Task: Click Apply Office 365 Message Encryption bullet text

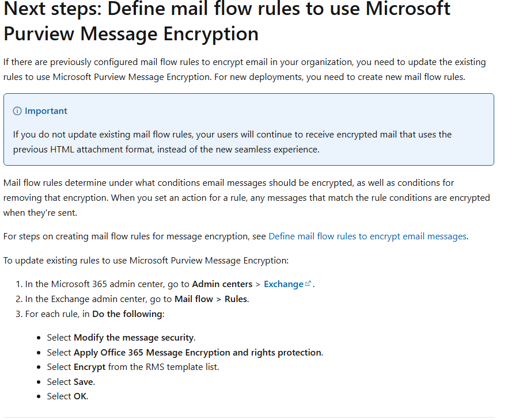Action: [x=185, y=353]
